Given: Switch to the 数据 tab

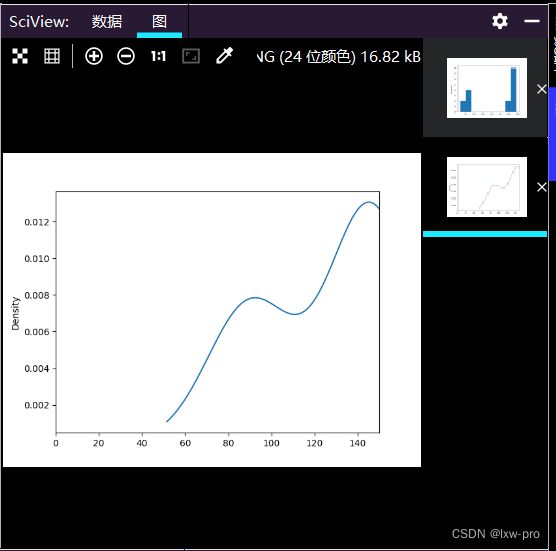Looking at the screenshot, I should pyautogui.click(x=107, y=22).
